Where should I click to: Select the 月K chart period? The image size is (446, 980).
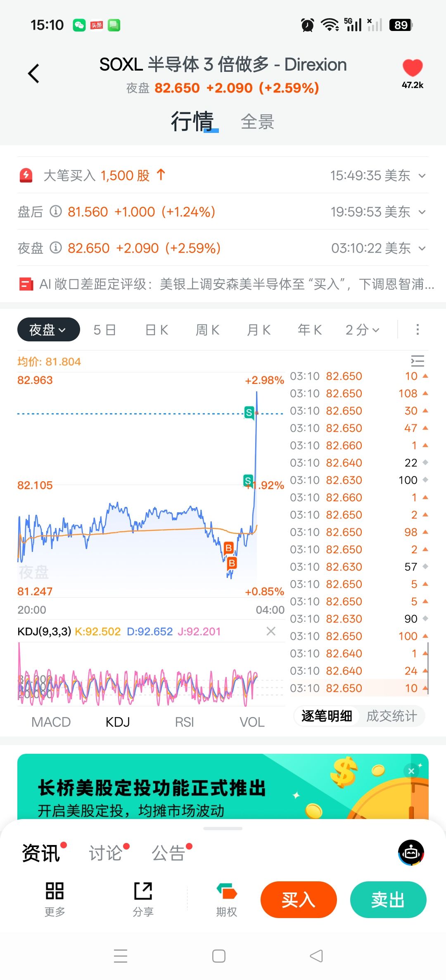point(259,330)
